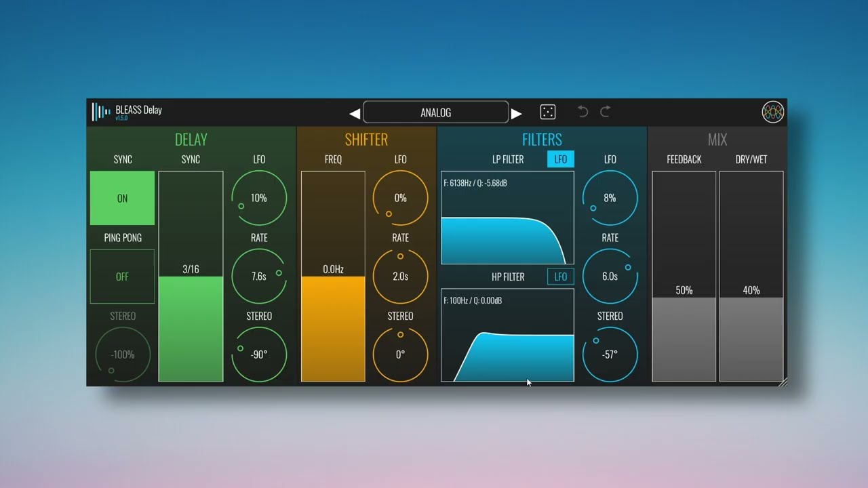
Task: Click the SHIFTER section heading
Action: pyautogui.click(x=366, y=140)
